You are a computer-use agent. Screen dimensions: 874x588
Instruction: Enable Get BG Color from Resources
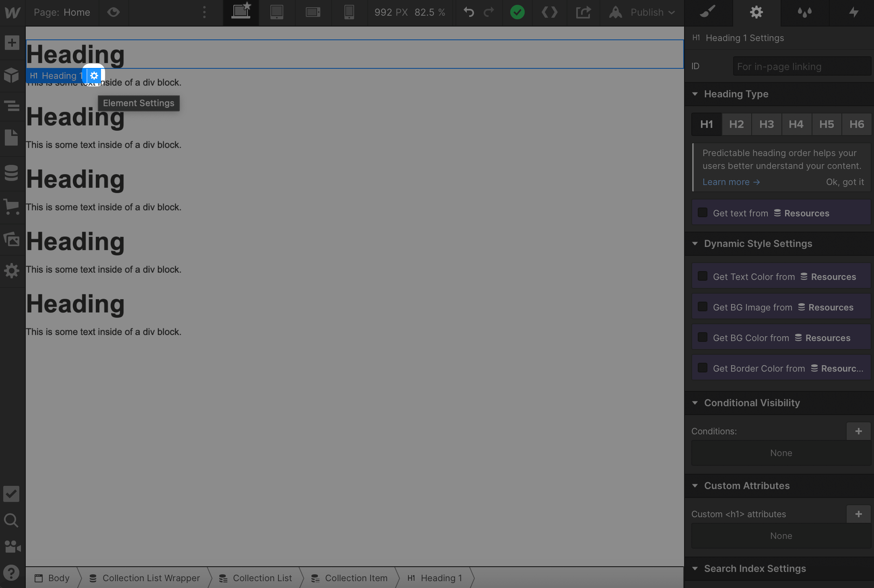tap(703, 337)
